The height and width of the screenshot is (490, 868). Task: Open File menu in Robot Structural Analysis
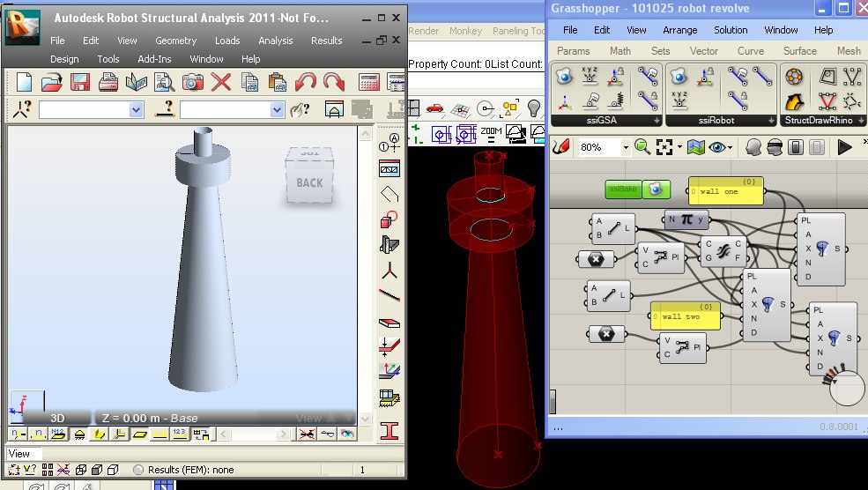pos(57,41)
